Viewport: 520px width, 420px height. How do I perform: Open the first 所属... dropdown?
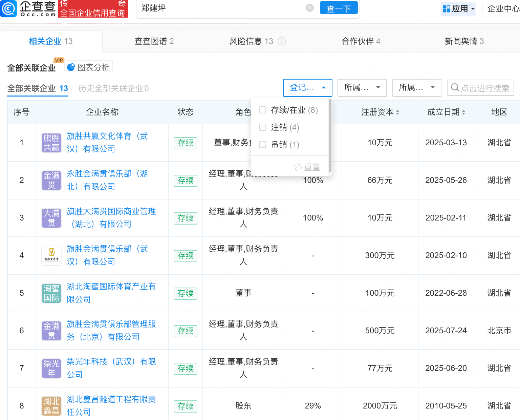pos(362,88)
